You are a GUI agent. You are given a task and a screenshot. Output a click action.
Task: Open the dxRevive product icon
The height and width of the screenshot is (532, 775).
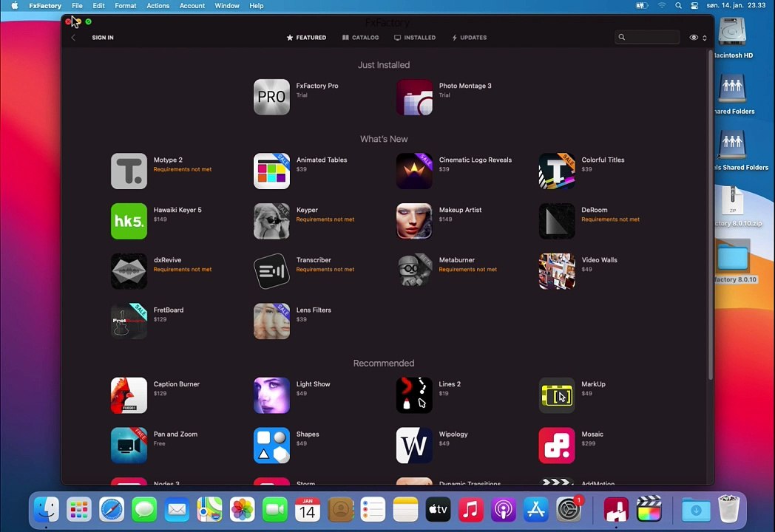pos(129,271)
